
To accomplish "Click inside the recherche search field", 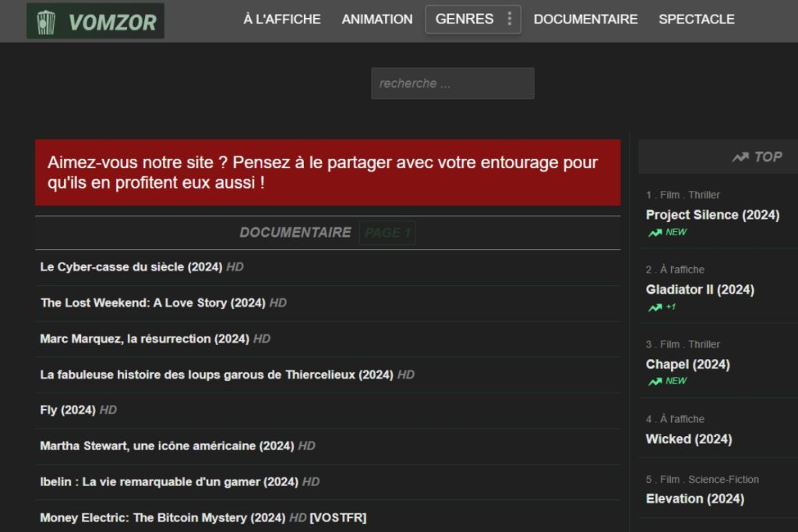I will coord(452,83).
